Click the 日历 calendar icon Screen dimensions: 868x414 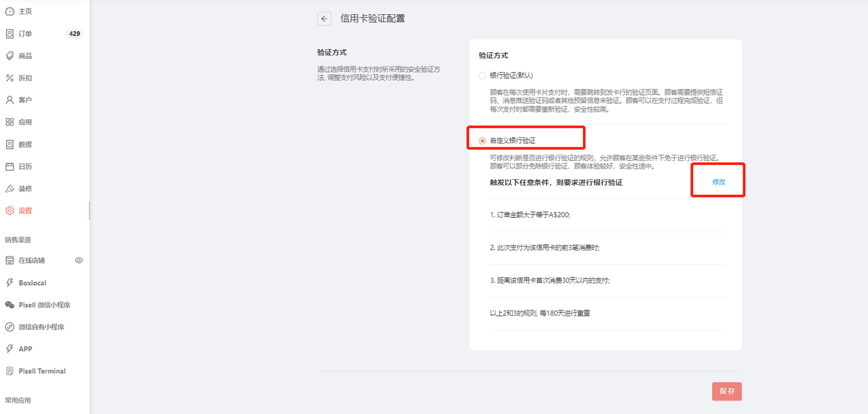point(9,166)
